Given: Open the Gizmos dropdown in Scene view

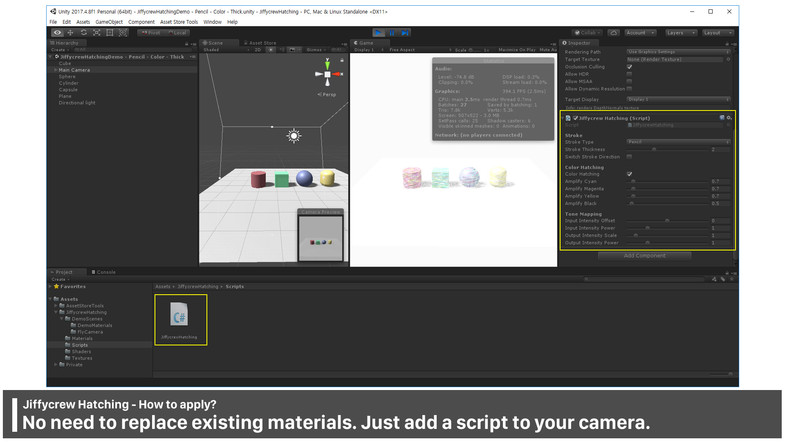Looking at the screenshot, I should pyautogui.click(x=316, y=50).
